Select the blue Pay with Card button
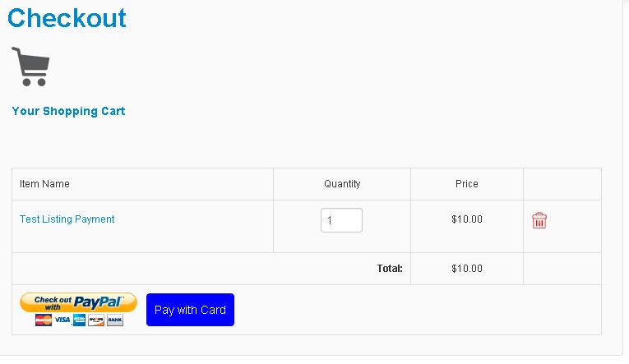This screenshot has width=629, height=364. 190,310
